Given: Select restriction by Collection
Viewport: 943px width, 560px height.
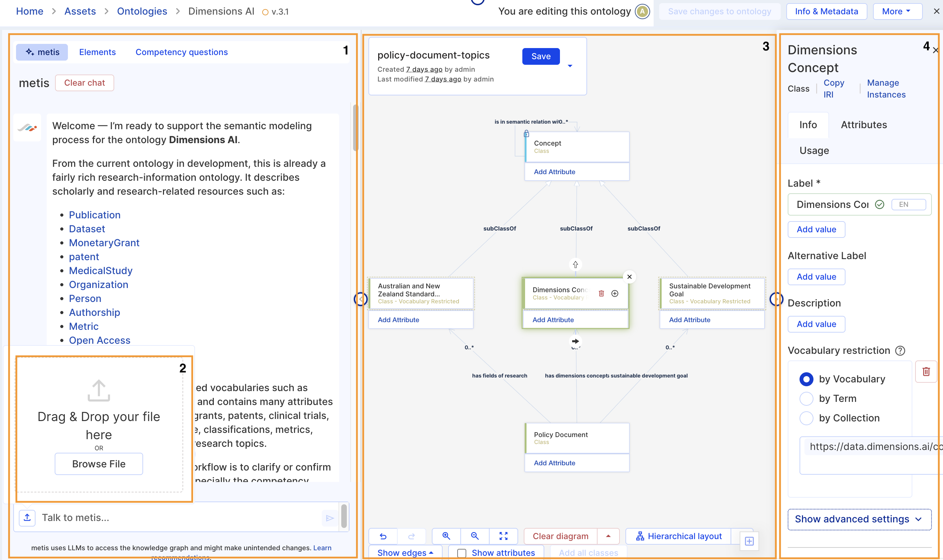Looking at the screenshot, I should pos(806,418).
